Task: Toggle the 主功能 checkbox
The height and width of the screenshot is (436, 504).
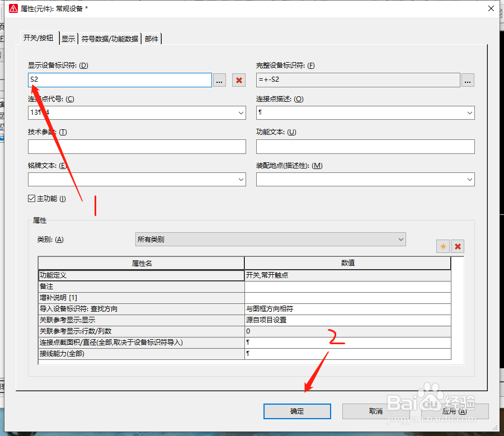Action: pyautogui.click(x=31, y=198)
